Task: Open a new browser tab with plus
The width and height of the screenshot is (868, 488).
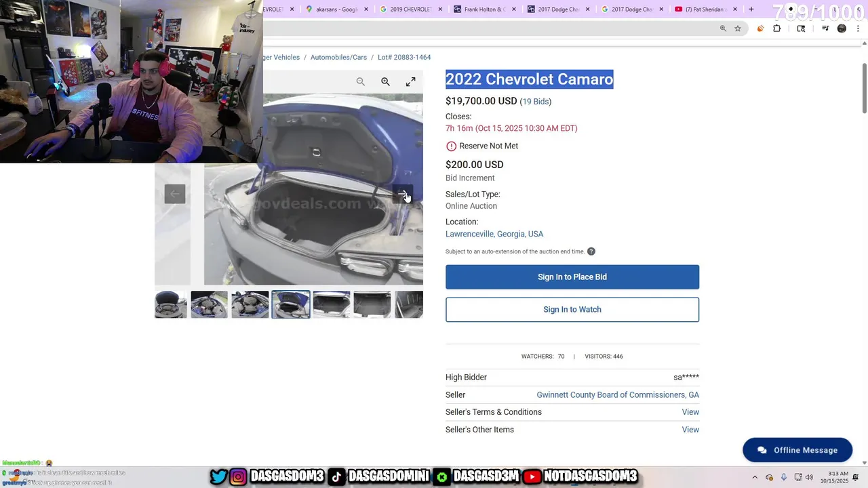Action: pyautogui.click(x=751, y=9)
